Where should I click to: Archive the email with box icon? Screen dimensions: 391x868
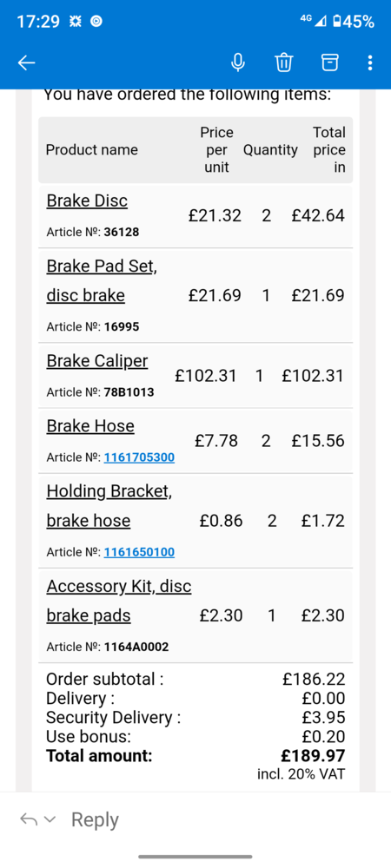pos(329,63)
